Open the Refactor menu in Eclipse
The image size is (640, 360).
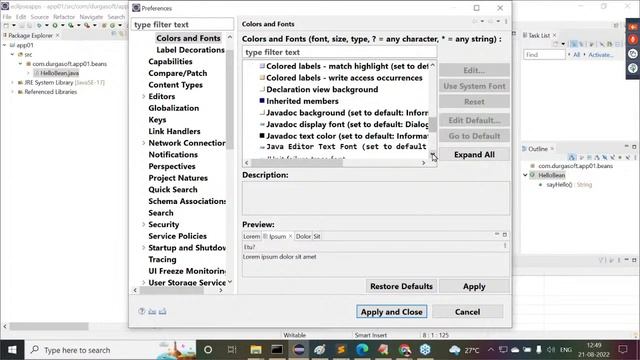64,17
